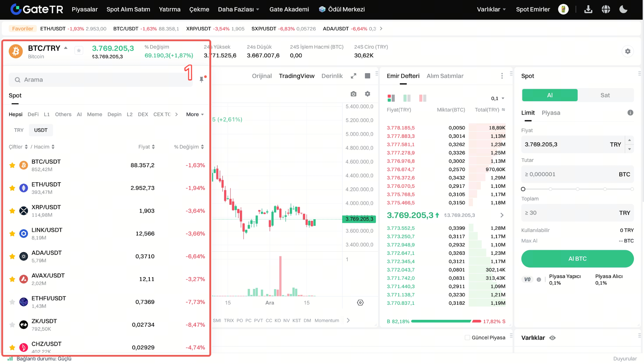Viewport: 644px width, 364px height.
Task: Toggle dark mode moon icon
Action: 623,9
